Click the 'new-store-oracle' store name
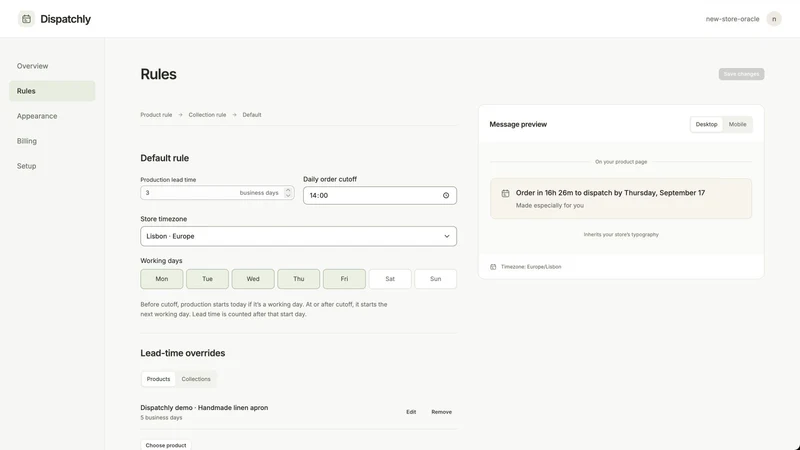 [x=732, y=19]
